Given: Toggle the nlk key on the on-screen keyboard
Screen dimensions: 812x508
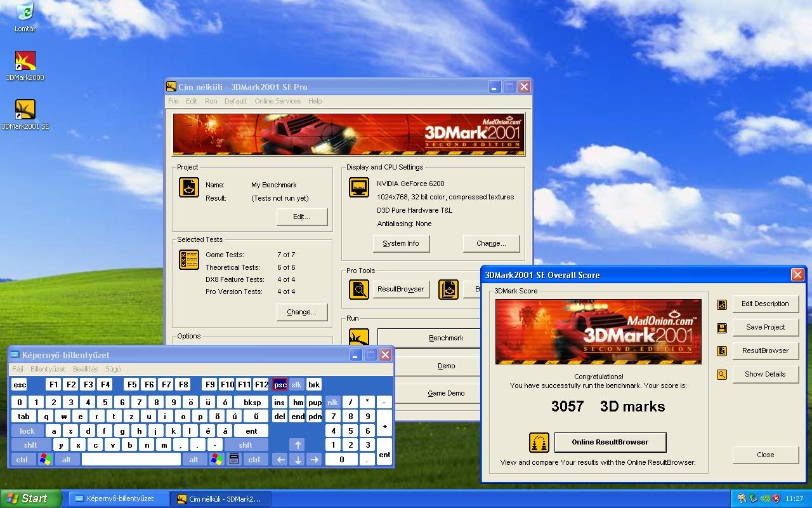Looking at the screenshot, I should 333,403.
